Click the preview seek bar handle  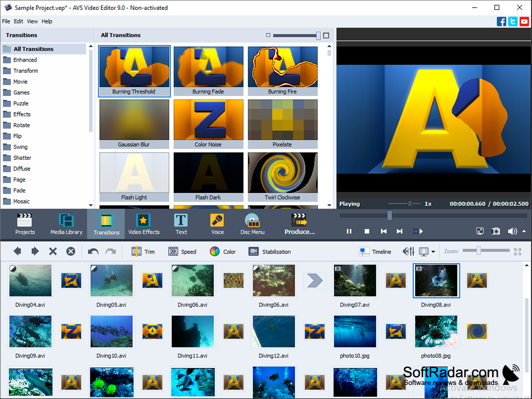coord(389,215)
